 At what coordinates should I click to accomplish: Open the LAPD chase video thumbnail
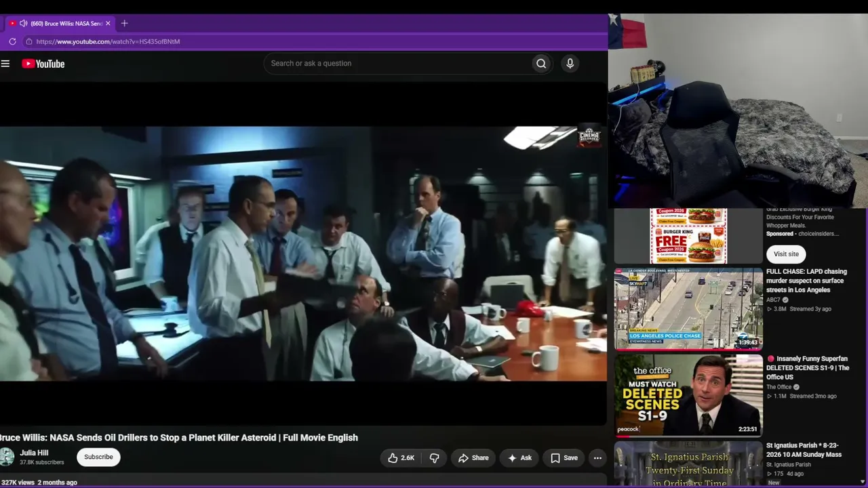pyautogui.click(x=688, y=309)
